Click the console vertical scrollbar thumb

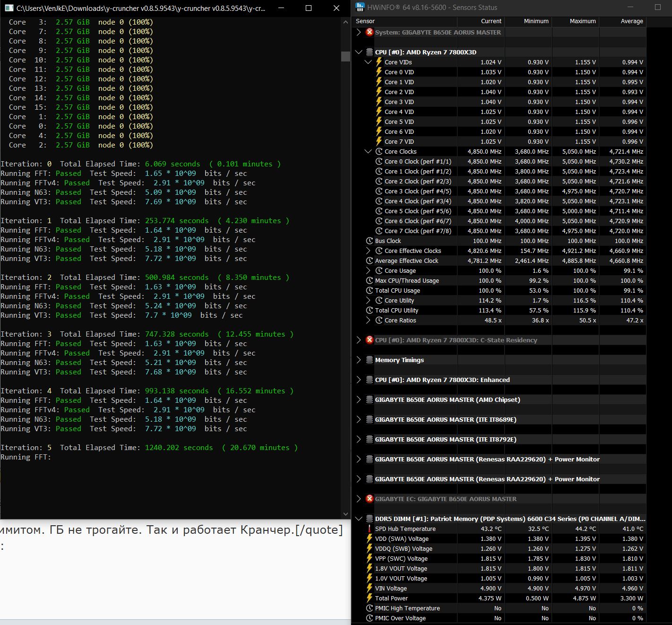coord(345,56)
